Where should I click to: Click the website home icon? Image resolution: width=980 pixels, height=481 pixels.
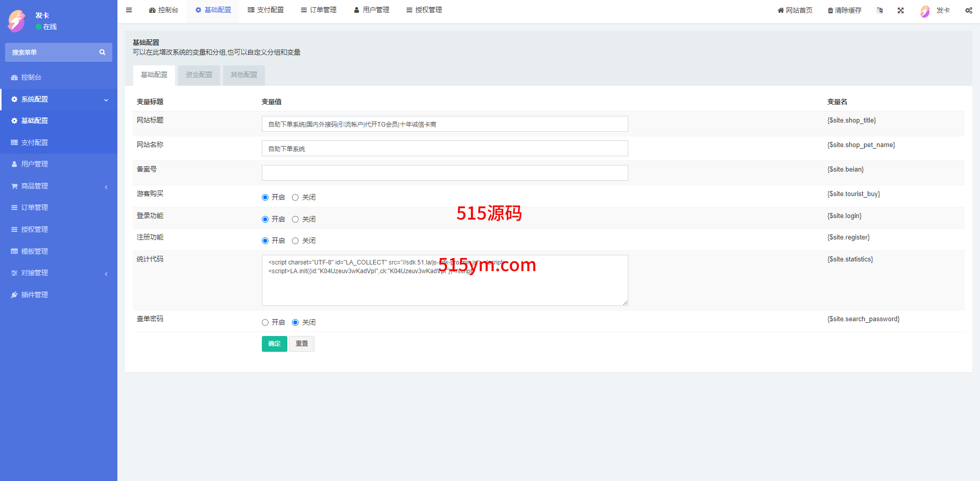pos(780,10)
